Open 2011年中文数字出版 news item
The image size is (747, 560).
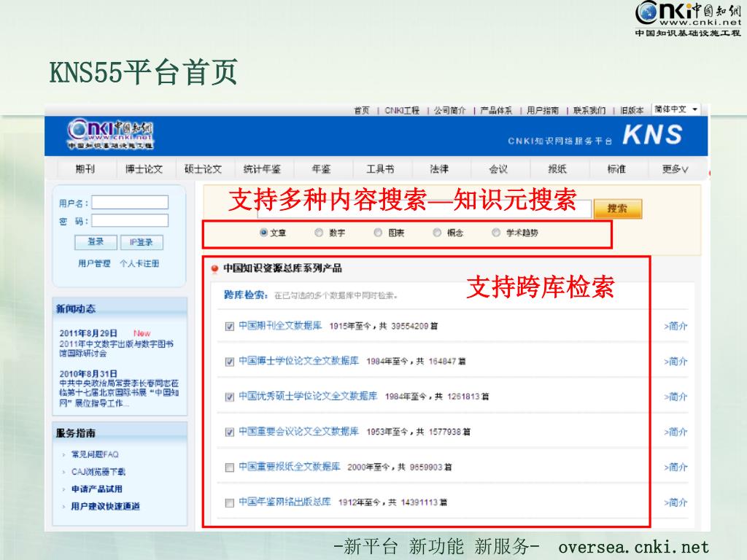pyautogui.click(x=116, y=349)
